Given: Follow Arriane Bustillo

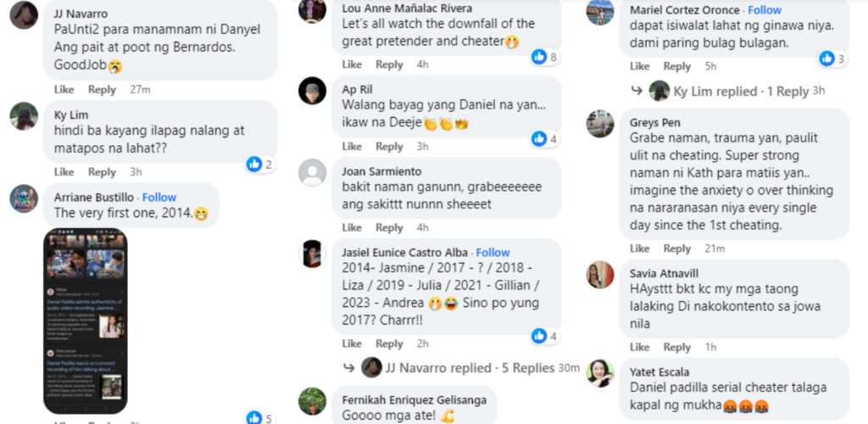Looking at the screenshot, I should click(x=159, y=198).
